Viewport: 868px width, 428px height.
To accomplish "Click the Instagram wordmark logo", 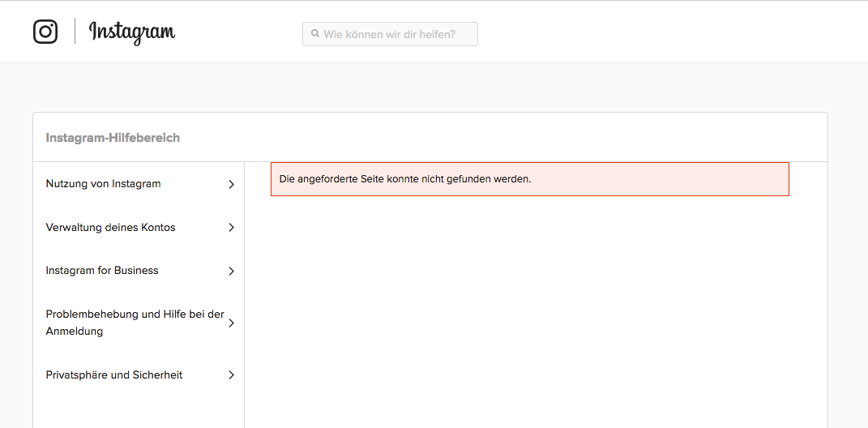I will 132,32.
